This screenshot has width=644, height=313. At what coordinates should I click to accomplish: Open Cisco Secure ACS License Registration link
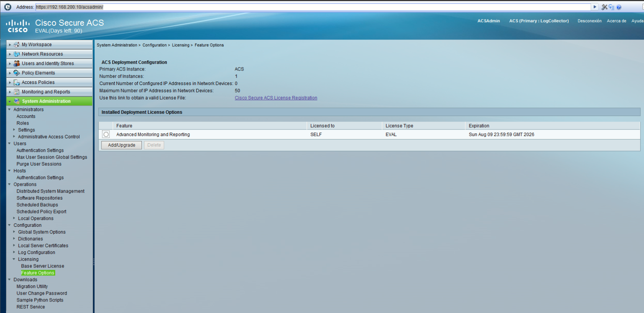tap(276, 98)
